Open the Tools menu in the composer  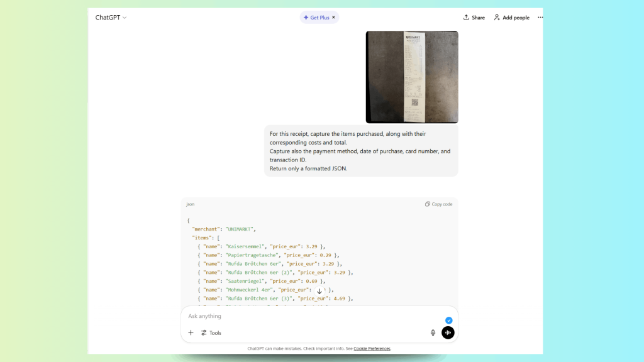click(x=211, y=332)
